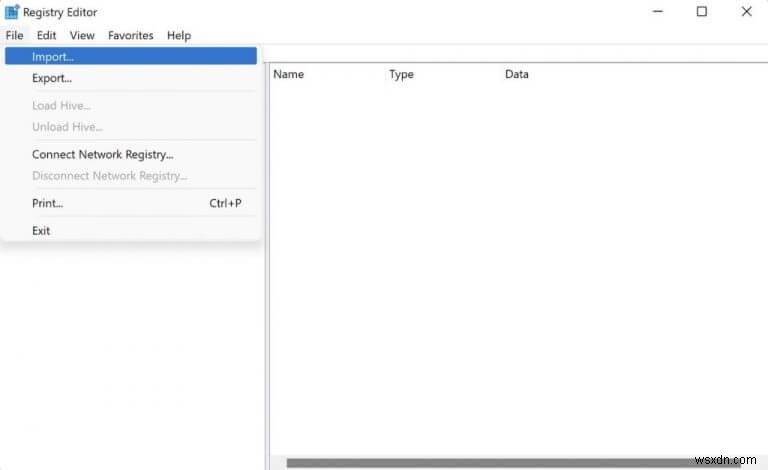
Task: Choose Exit in the File menu
Action: point(131,231)
